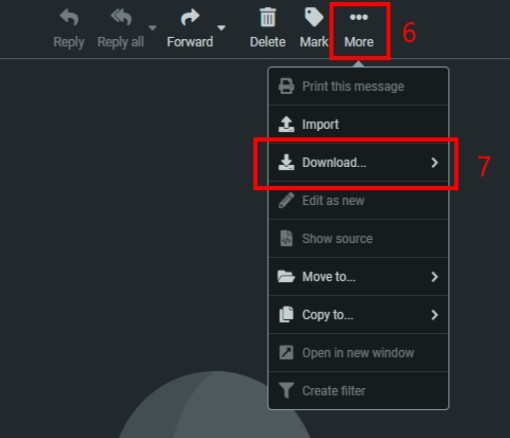
Task: Click the Create filter funnel icon
Action: click(286, 390)
